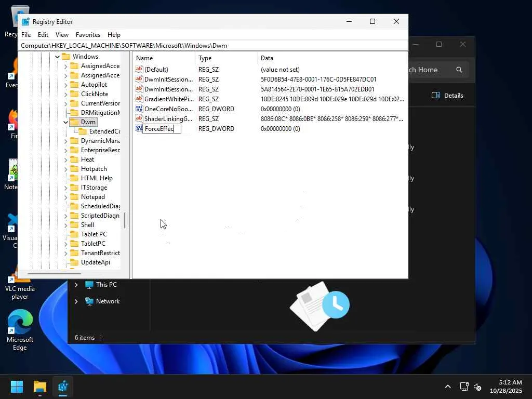
Task: Select the ExtendedComposition subkey folder icon
Action: point(83,131)
